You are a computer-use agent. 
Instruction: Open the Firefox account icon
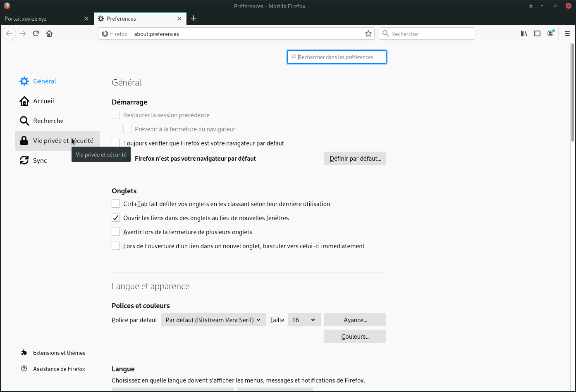coord(550,33)
